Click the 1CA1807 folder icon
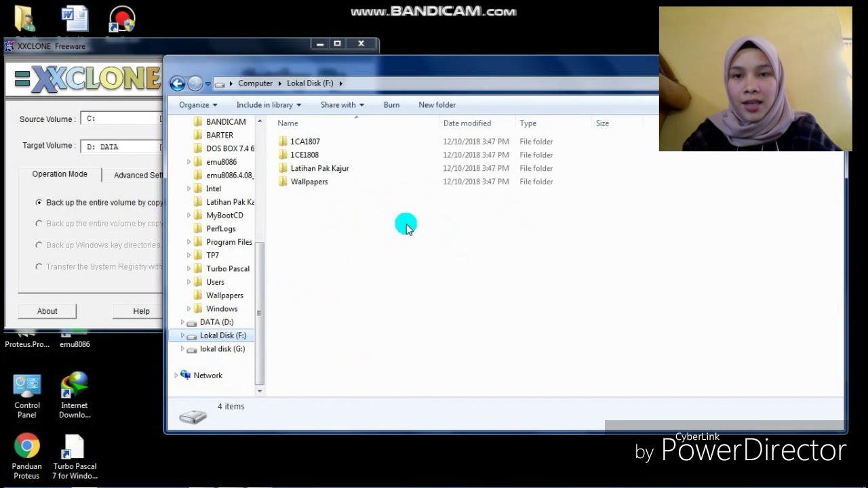 click(x=283, y=142)
